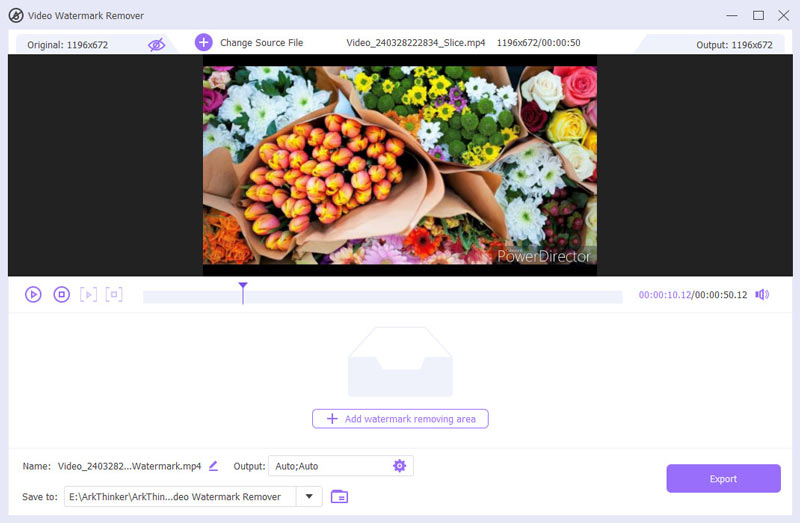The width and height of the screenshot is (800, 523).
Task: Click the 00:00:50.12 total duration text
Action: pos(720,295)
